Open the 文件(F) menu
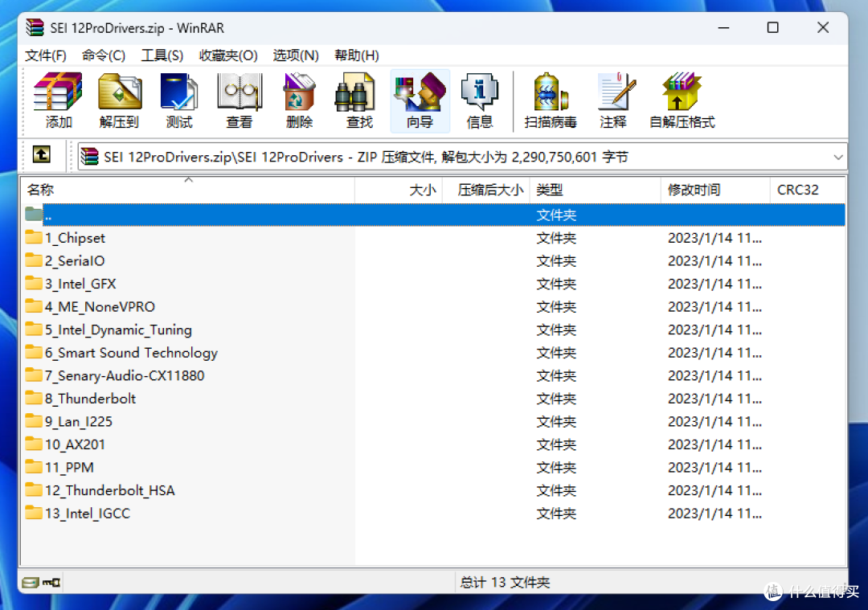868x610 pixels. coord(46,55)
